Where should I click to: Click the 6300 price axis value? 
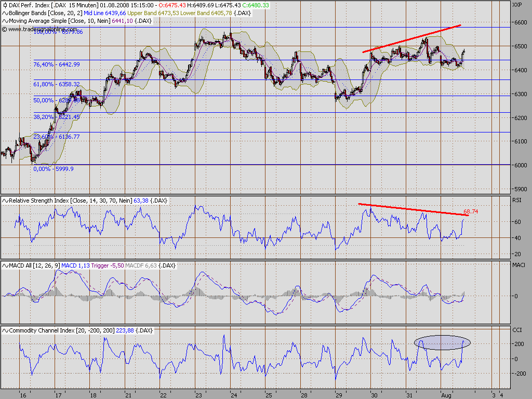(x=521, y=94)
